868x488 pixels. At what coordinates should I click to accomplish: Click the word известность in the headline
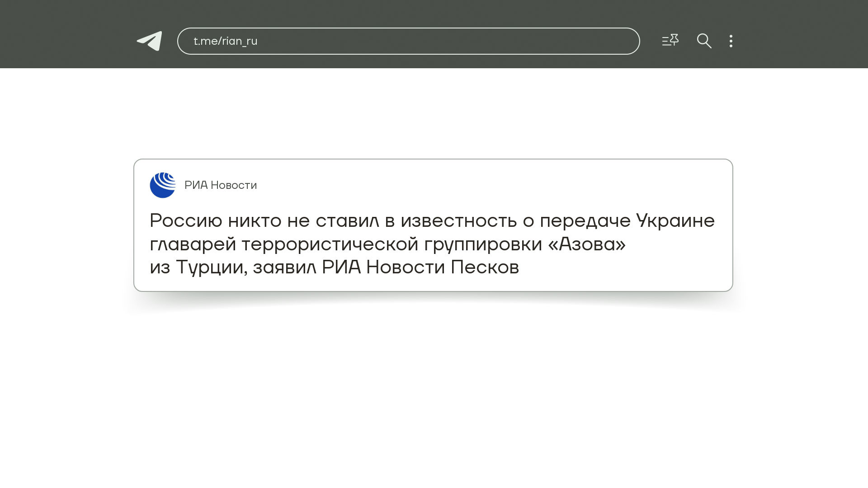tap(459, 221)
